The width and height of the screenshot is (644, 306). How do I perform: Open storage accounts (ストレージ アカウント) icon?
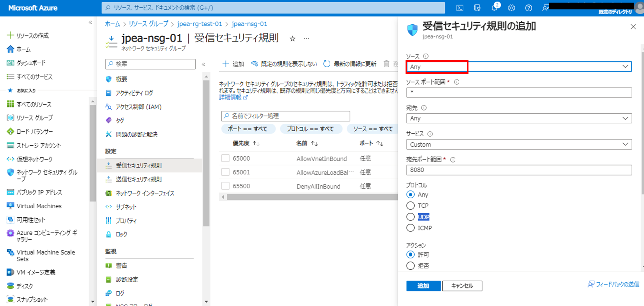[x=10, y=145]
